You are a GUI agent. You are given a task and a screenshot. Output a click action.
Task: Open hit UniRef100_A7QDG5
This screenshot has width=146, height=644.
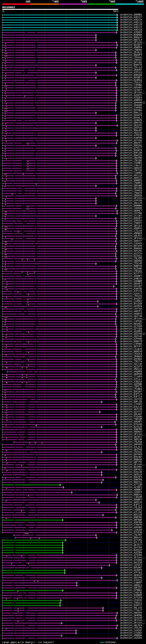(x=131, y=32)
